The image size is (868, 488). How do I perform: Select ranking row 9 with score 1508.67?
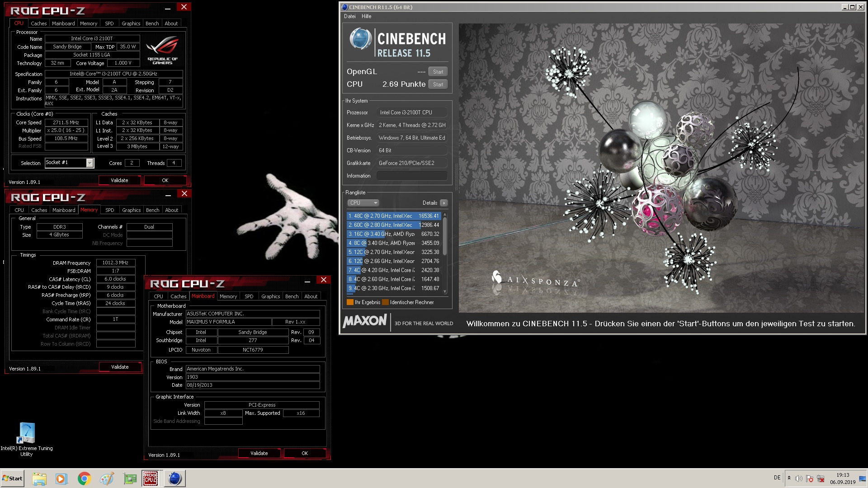pos(393,288)
